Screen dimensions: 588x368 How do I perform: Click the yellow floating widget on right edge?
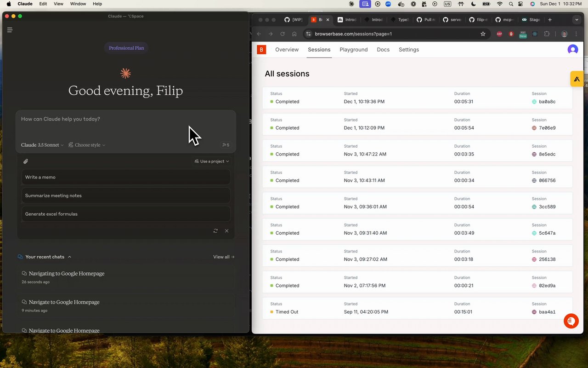point(577,79)
